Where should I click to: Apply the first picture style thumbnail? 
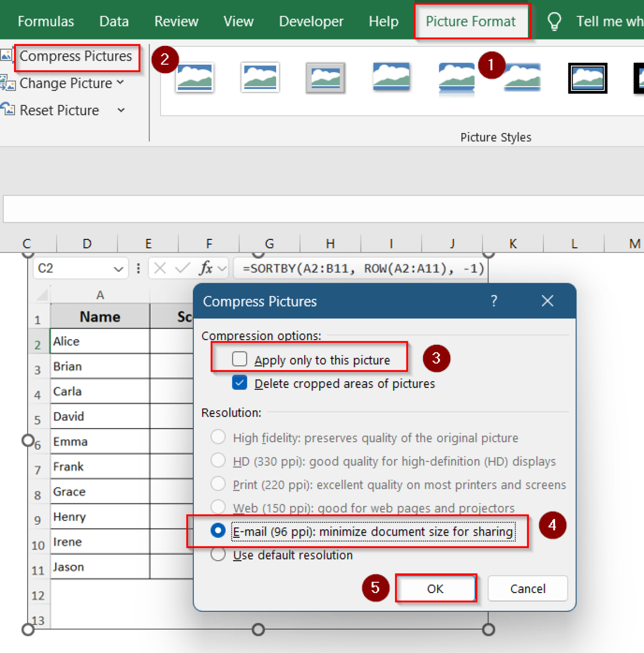pyautogui.click(x=195, y=78)
